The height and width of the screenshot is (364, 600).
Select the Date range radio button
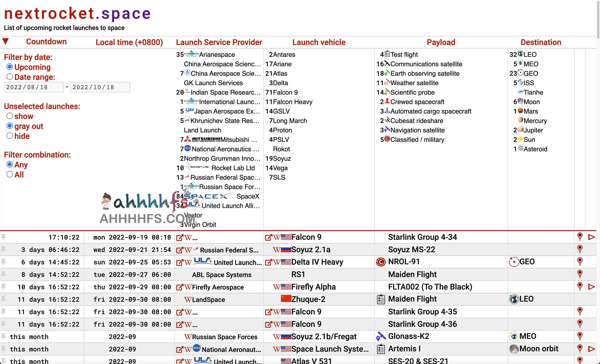(x=10, y=77)
